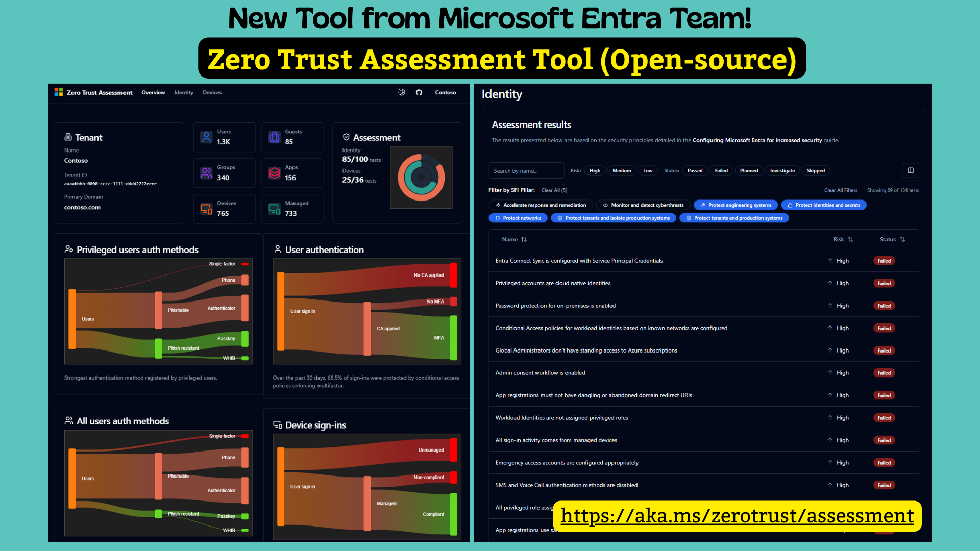Click the Zero Trust Assessment title
Screen dimensions: 980x551
pyautogui.click(x=100, y=93)
